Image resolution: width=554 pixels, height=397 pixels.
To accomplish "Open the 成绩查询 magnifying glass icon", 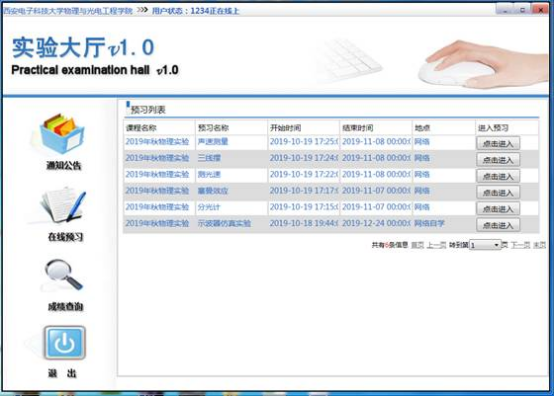I will click(x=64, y=275).
